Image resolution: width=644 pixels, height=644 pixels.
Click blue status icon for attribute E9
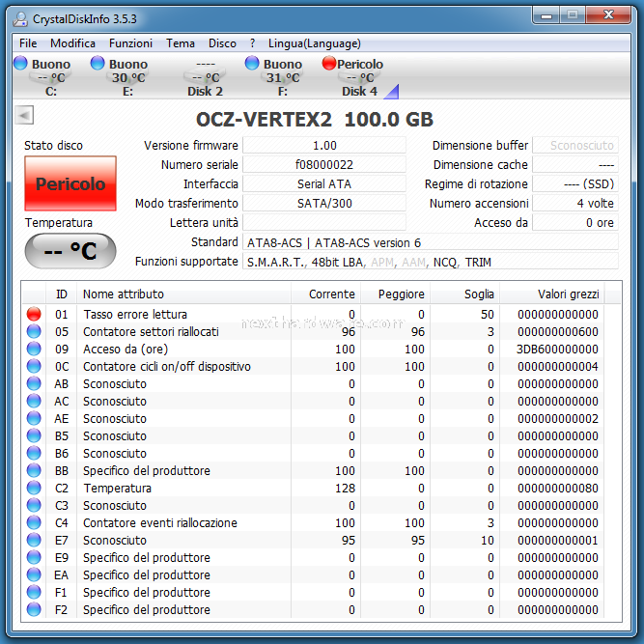pos(34,557)
